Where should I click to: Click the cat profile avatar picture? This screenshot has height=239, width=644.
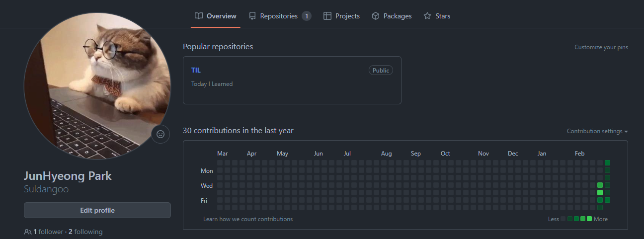97,85
